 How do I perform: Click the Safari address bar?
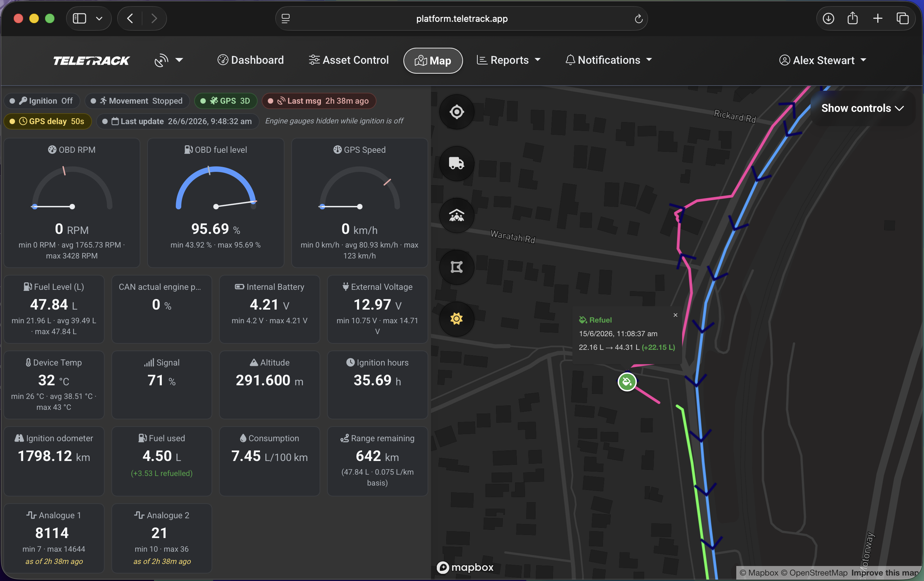462,18
